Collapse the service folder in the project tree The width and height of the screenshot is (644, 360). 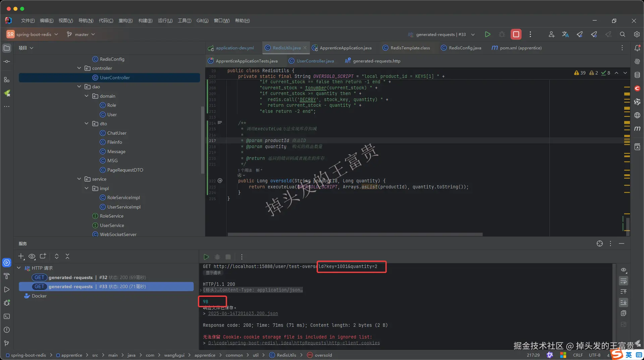(x=79, y=179)
